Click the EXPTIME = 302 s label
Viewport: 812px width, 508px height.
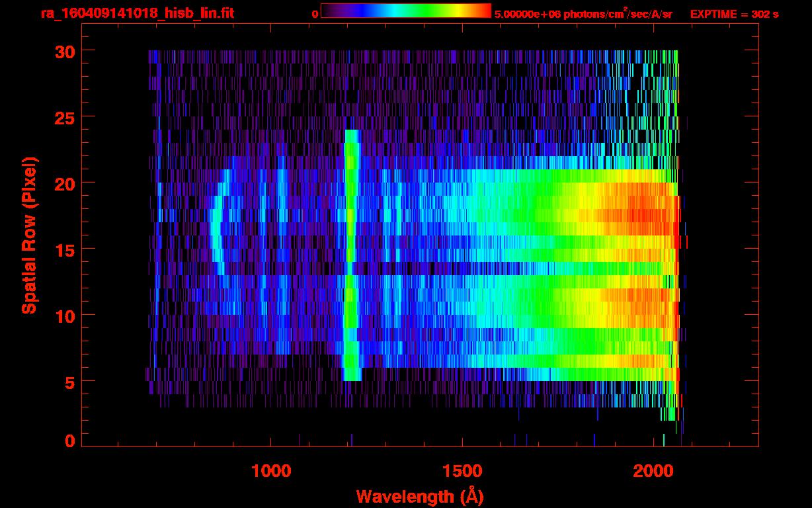pos(734,14)
